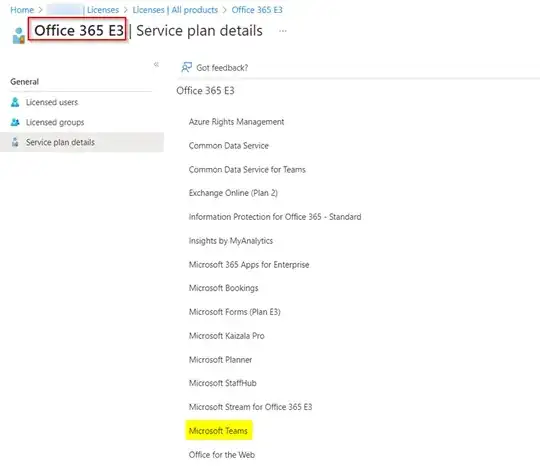The image size is (540, 466).
Task: Open the ellipsis more options menu
Action: coord(283,31)
